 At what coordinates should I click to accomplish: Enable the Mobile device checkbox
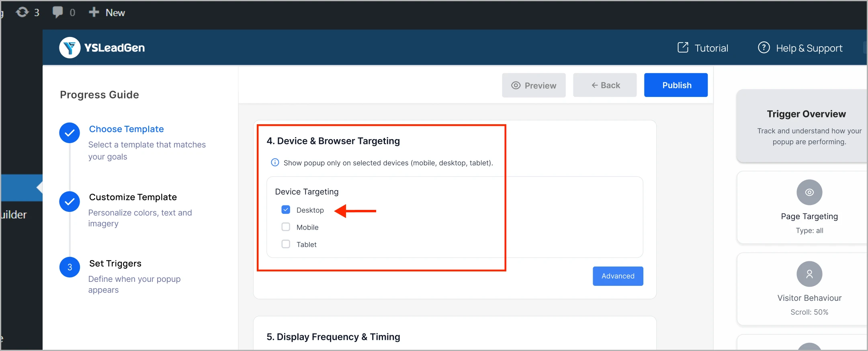pyautogui.click(x=286, y=227)
